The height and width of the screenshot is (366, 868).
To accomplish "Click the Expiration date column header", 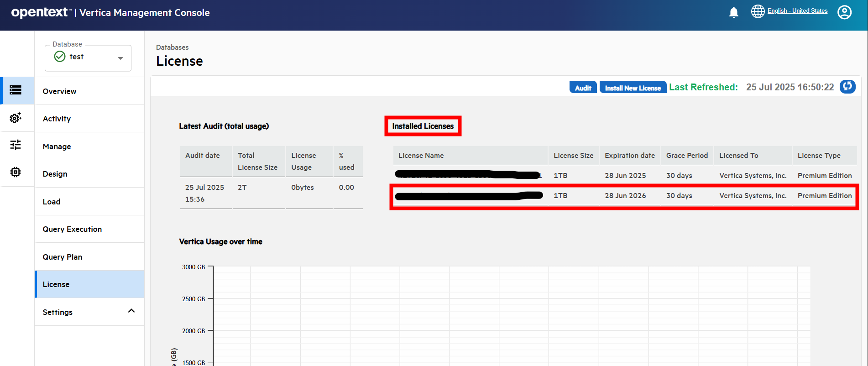I will pos(629,156).
